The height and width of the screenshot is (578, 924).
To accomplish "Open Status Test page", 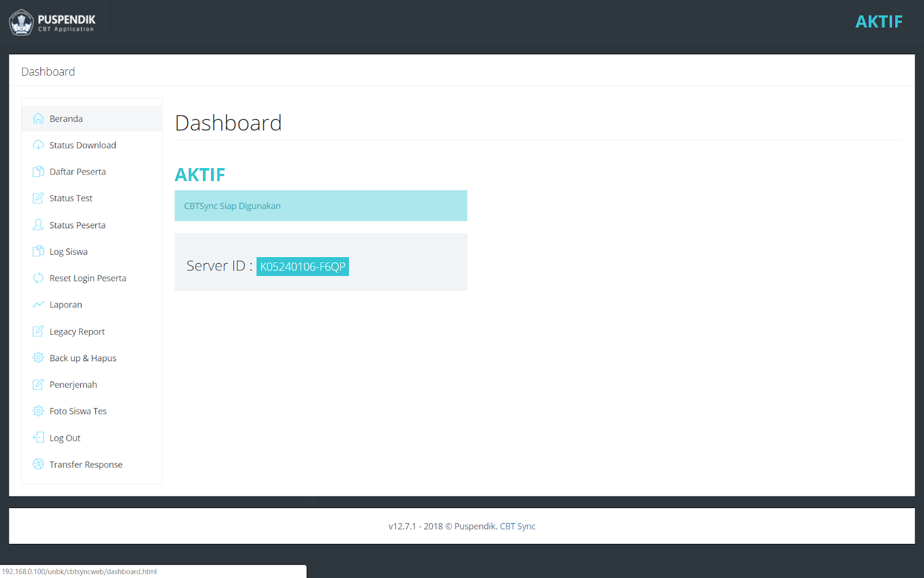I will (x=92, y=198).
